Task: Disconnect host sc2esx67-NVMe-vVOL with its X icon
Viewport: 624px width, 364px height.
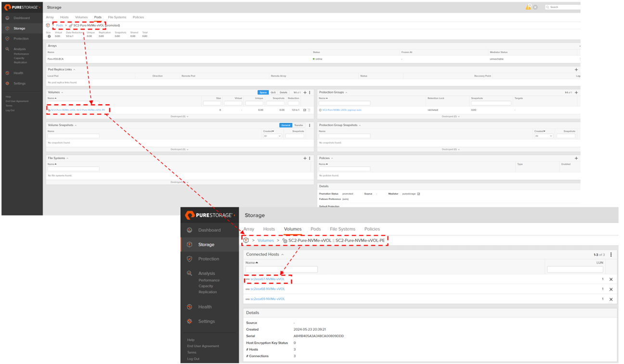Action: tap(611, 279)
